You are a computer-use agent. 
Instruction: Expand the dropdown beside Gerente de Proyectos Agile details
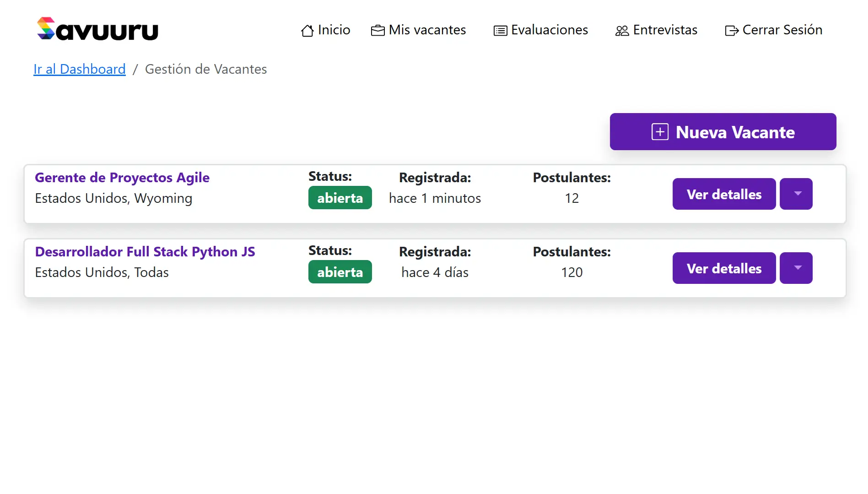796,194
